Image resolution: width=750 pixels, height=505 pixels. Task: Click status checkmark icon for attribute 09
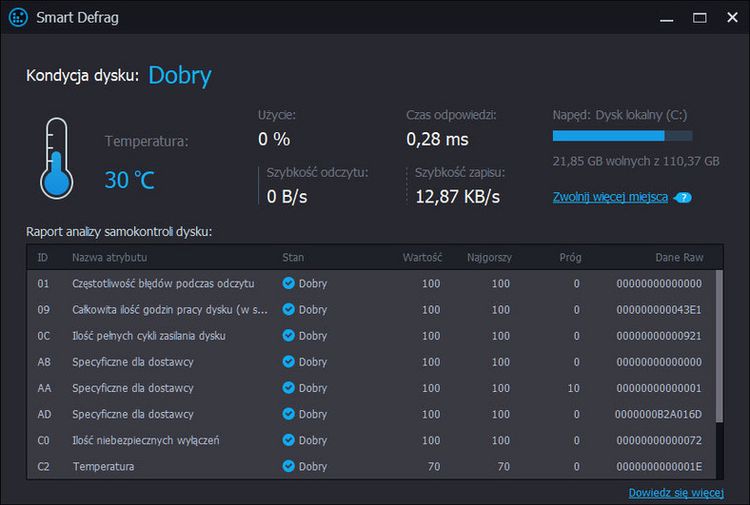coord(288,310)
